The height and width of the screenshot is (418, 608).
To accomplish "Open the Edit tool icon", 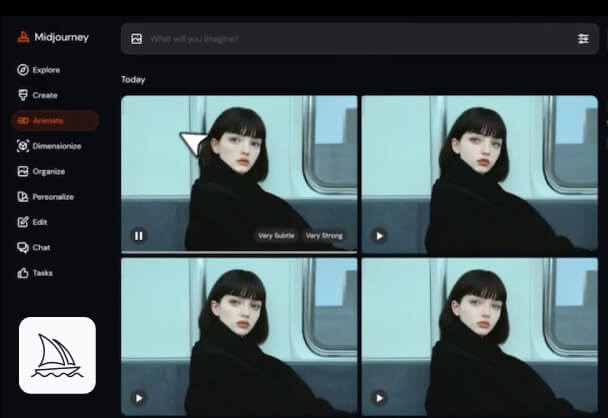I will pos(23,222).
